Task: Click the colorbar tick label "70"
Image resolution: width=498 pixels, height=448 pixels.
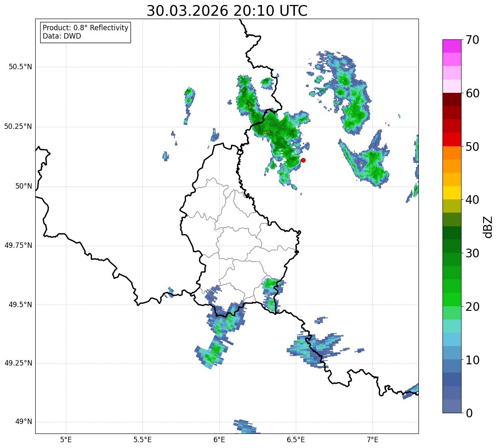Action: [x=472, y=40]
